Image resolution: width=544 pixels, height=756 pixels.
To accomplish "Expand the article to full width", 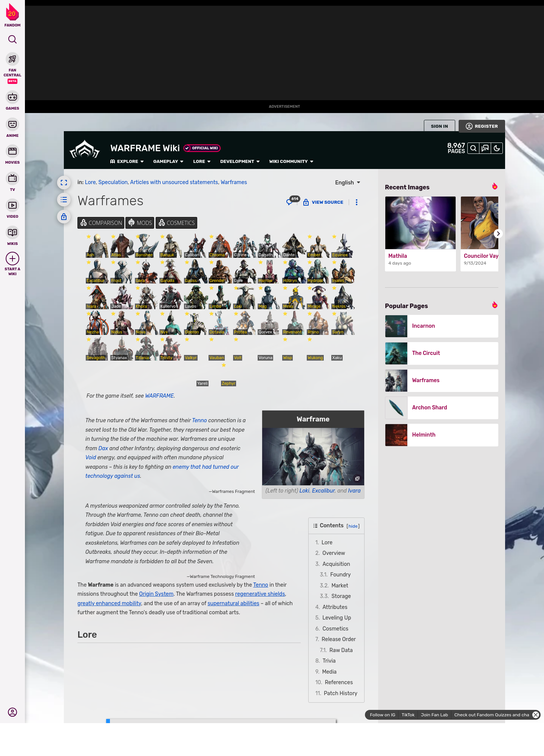I will point(64,183).
